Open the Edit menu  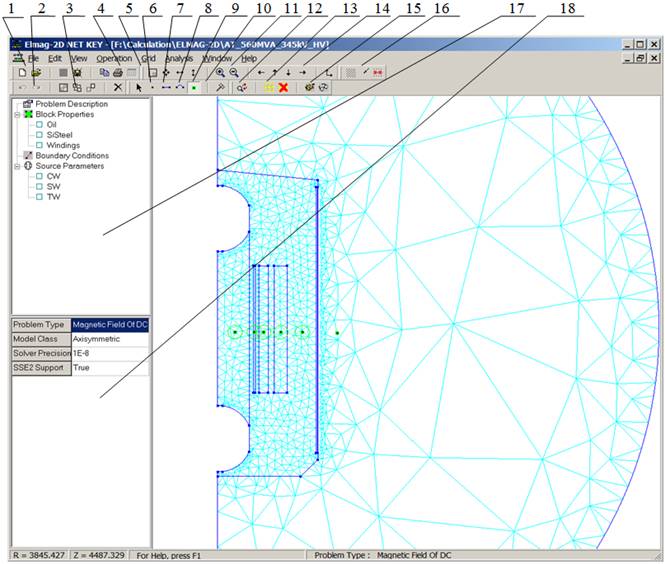point(54,59)
